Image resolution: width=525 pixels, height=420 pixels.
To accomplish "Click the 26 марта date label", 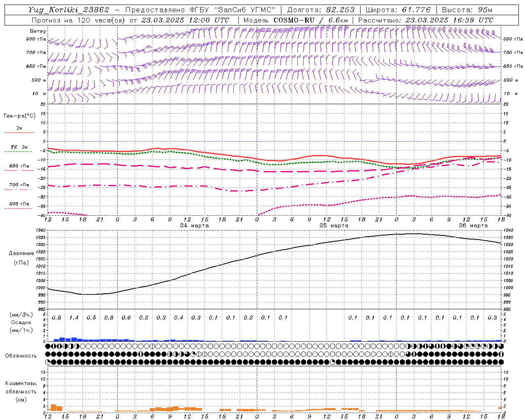I will tap(473, 226).
